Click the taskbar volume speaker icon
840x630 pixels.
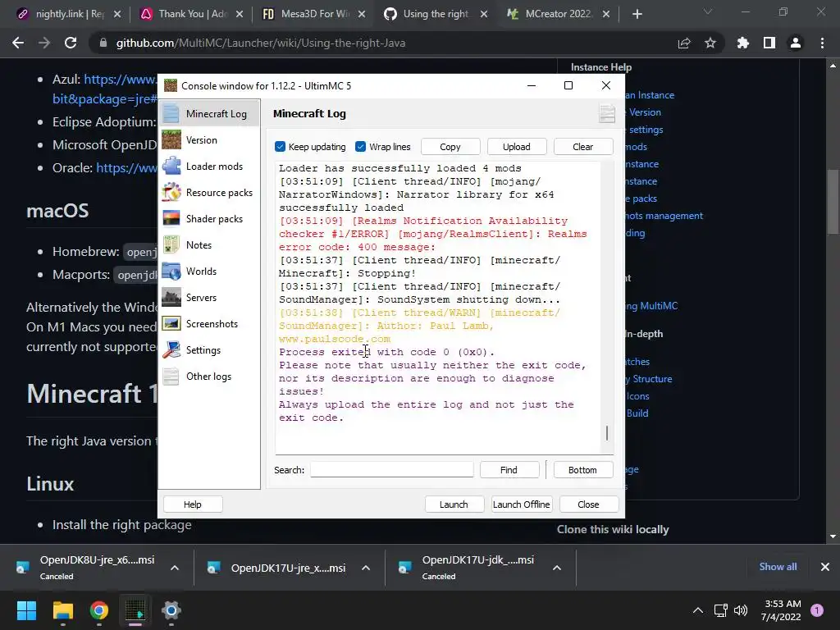(x=741, y=610)
